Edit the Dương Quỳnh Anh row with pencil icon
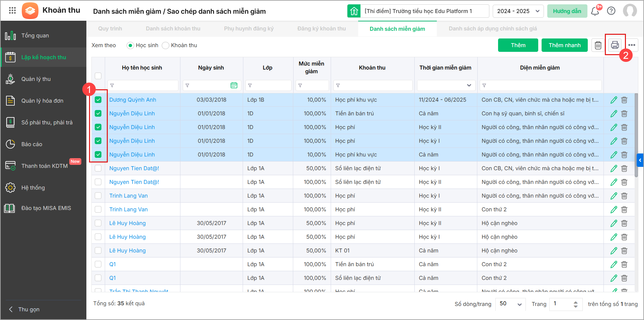 point(614,100)
